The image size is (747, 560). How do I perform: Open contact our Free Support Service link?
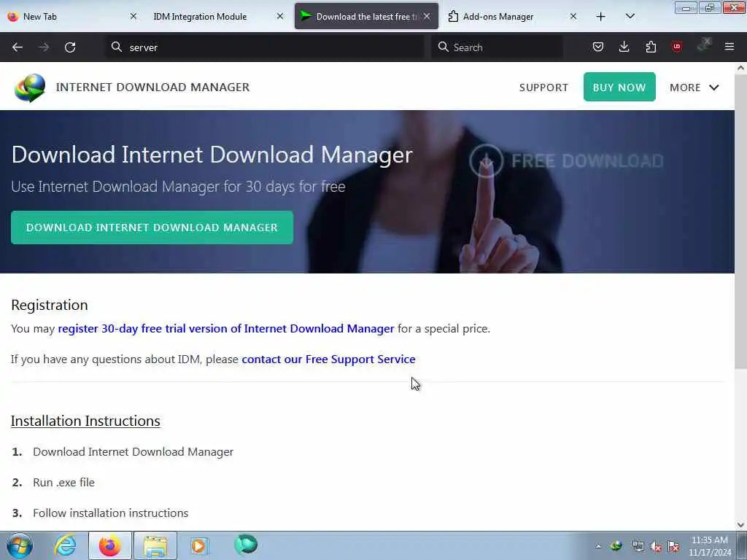coord(329,359)
